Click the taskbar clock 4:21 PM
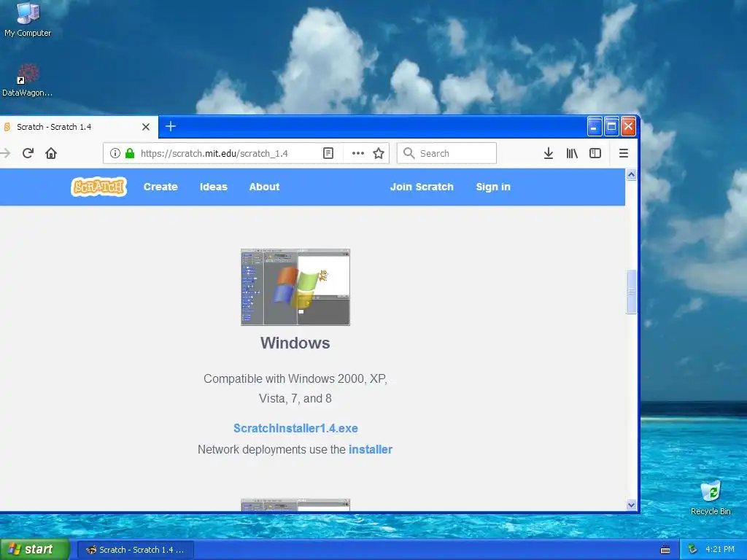 click(720, 550)
